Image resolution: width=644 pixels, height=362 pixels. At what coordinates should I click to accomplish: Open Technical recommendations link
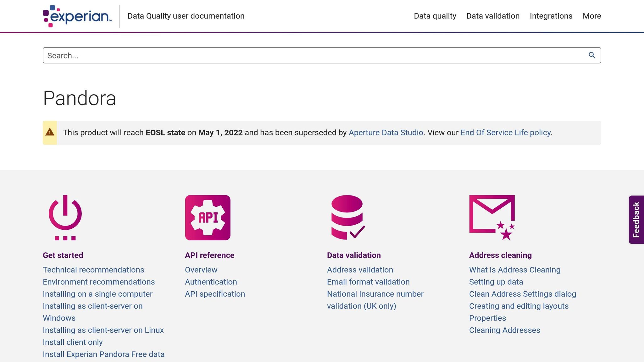coord(93,270)
